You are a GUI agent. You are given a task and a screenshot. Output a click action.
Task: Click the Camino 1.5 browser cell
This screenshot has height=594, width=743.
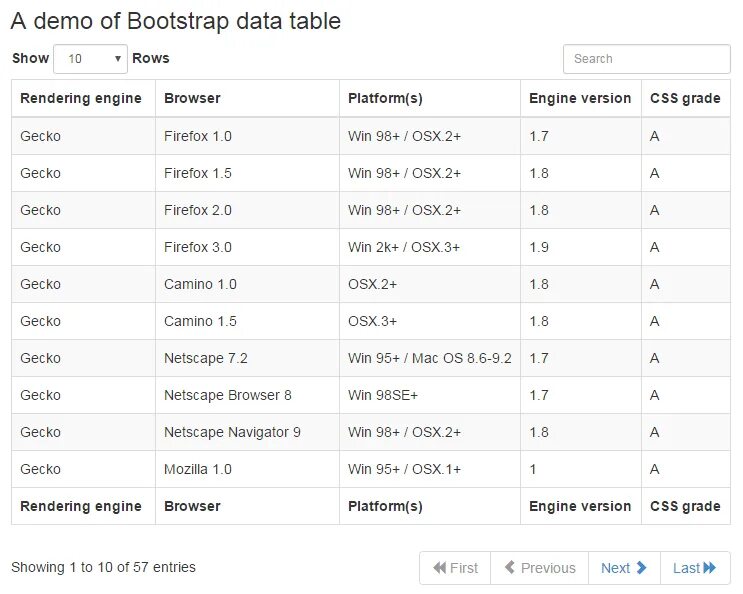pyautogui.click(x=247, y=321)
